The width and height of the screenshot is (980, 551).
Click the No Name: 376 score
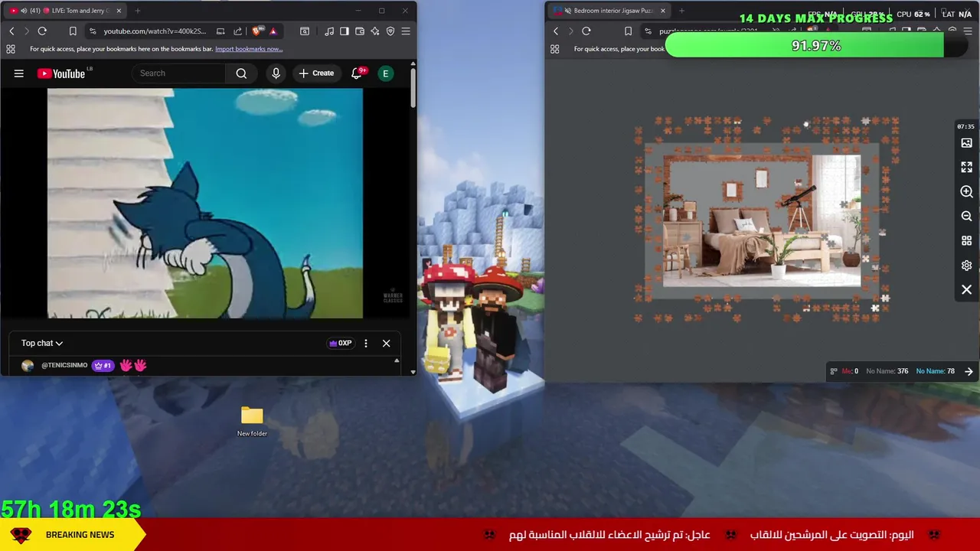tap(887, 371)
